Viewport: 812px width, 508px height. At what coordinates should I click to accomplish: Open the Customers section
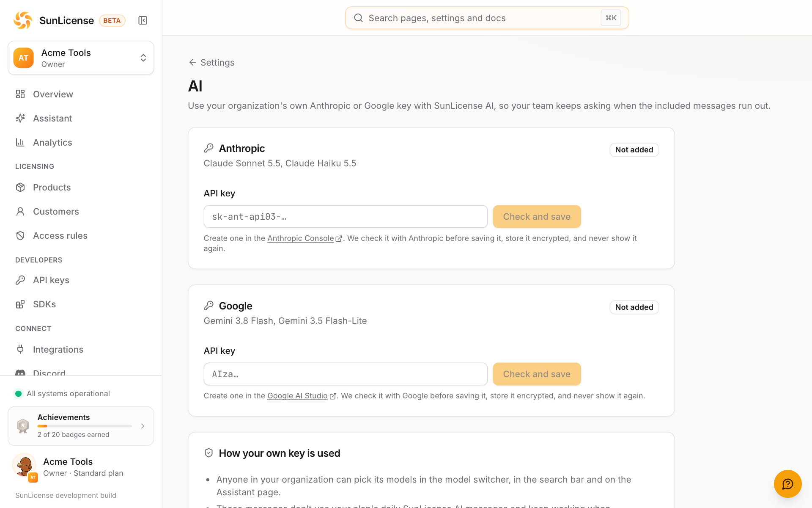coord(81,211)
